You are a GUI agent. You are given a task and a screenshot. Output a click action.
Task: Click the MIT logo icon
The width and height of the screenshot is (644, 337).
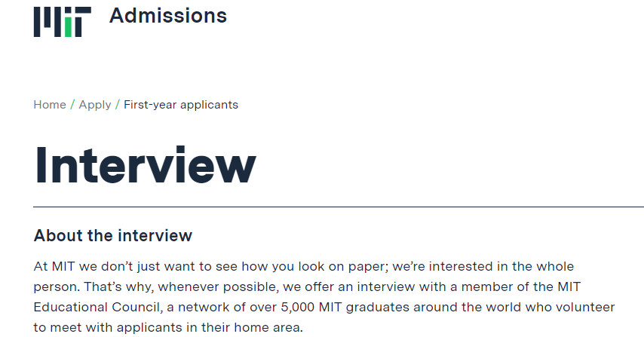pos(63,22)
